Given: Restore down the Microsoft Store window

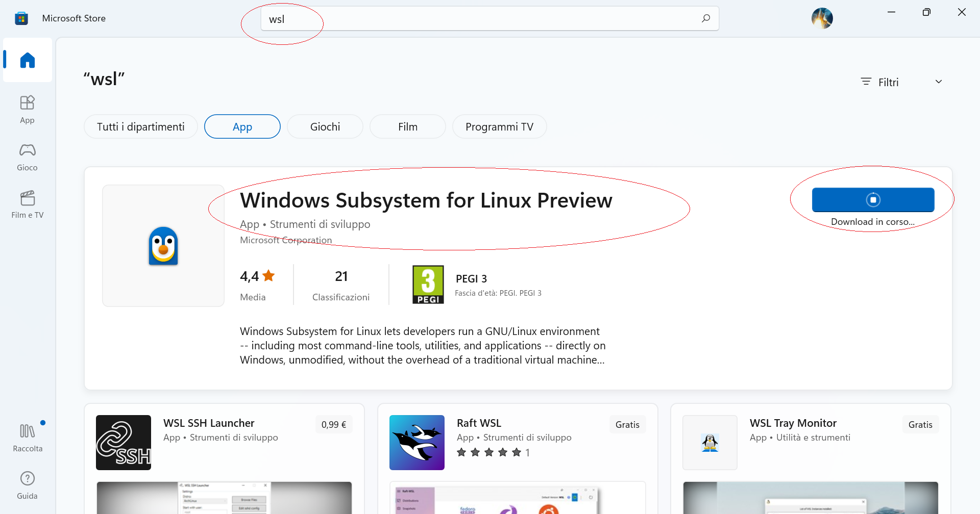Looking at the screenshot, I should 927,12.
